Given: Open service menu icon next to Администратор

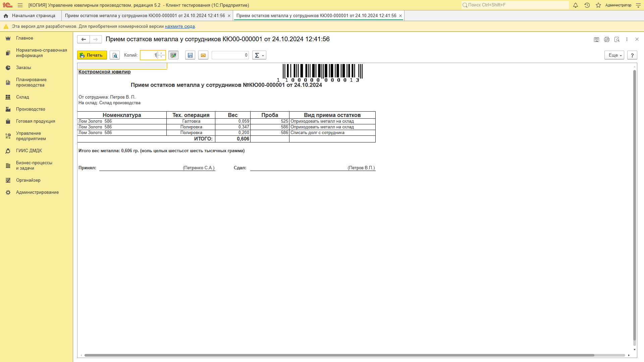Looking at the screenshot, I should [x=638, y=5].
